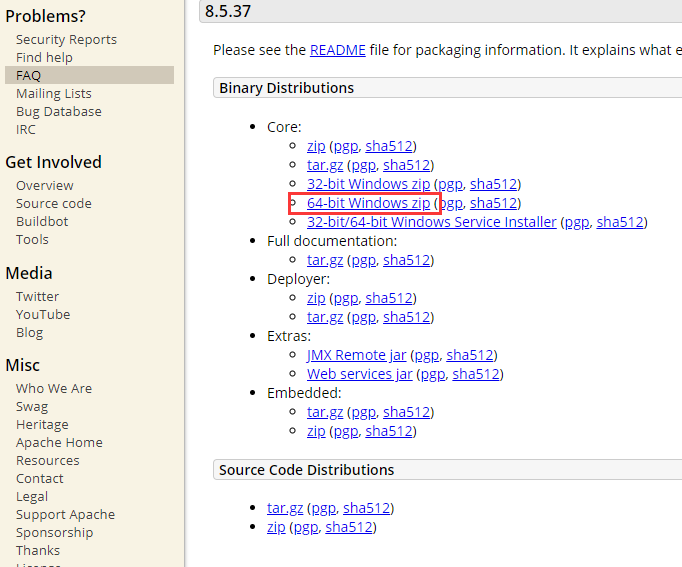Open the Source code sidebar link
This screenshot has width=682, height=567.
(x=53, y=203)
